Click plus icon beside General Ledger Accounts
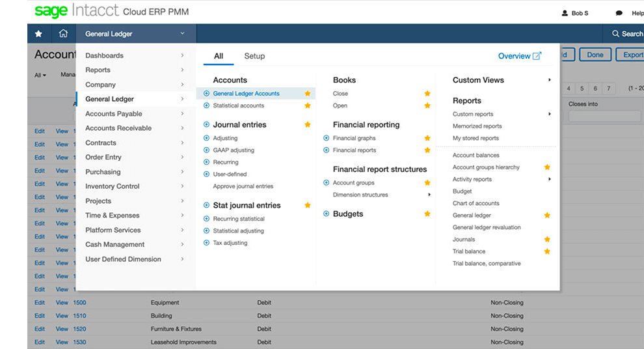644x349 pixels. click(x=207, y=94)
